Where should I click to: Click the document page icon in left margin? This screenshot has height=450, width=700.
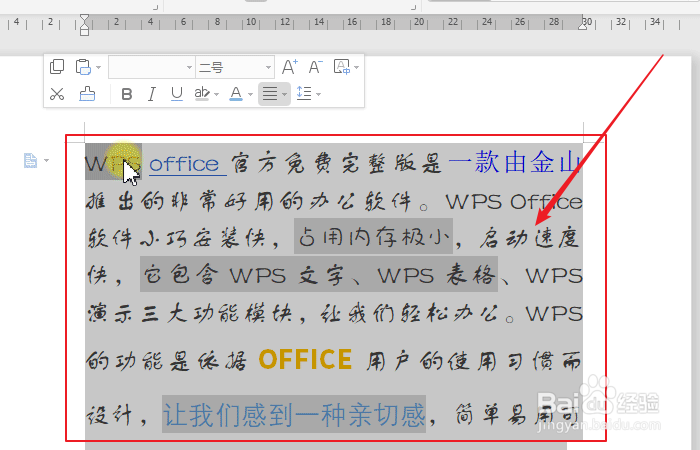click(30, 160)
